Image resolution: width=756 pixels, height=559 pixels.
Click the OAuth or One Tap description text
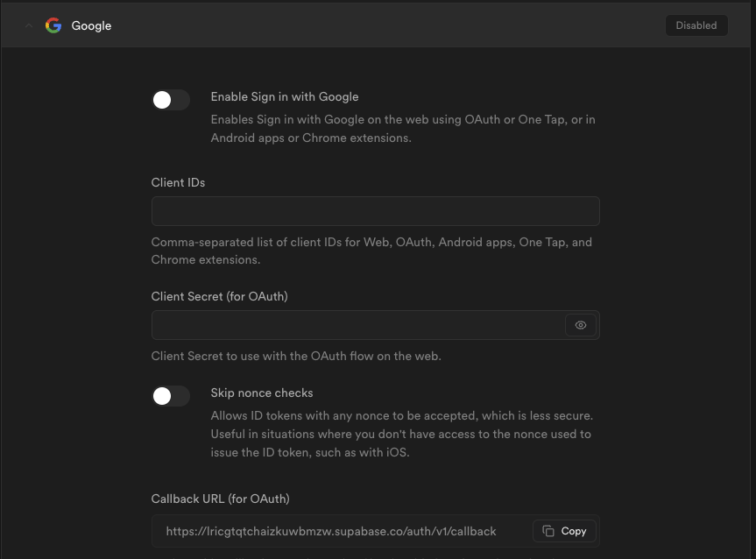402,129
